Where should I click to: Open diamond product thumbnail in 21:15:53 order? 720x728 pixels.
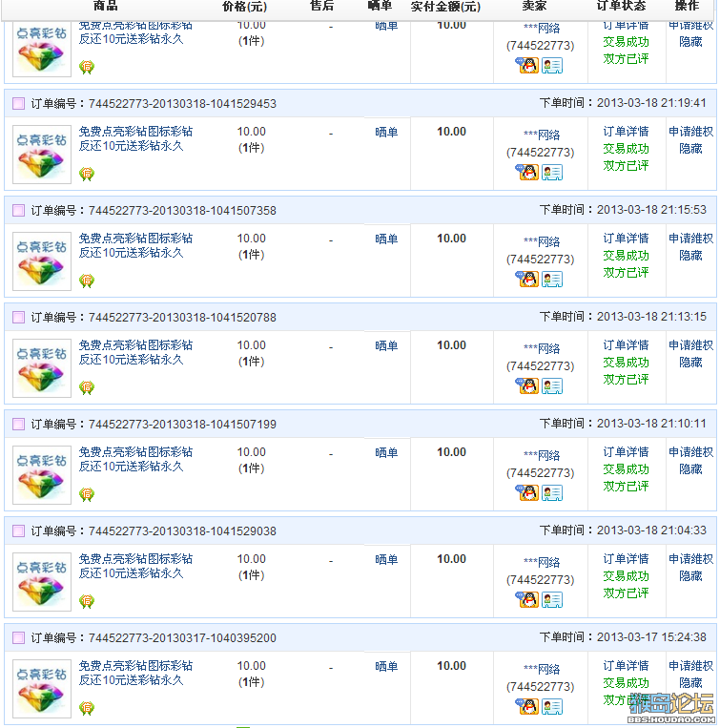click(42, 261)
